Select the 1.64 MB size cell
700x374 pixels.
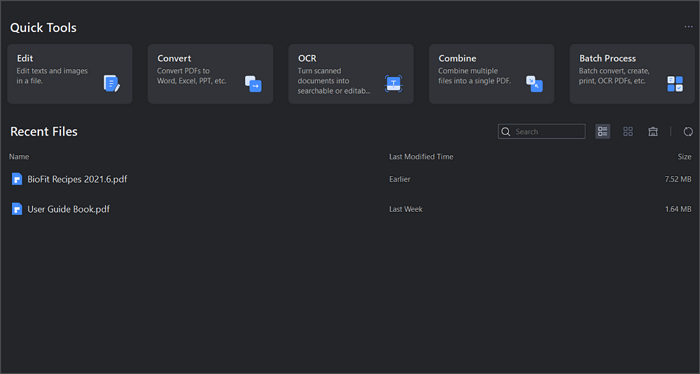click(x=678, y=209)
